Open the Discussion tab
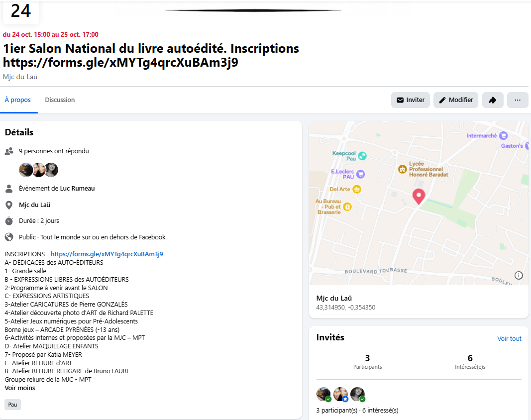The image size is (531, 420). click(x=60, y=100)
